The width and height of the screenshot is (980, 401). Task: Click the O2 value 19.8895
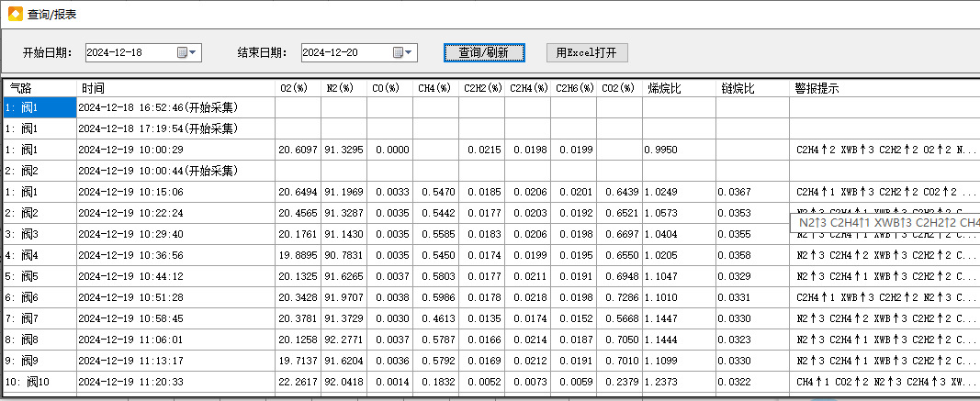[299, 255]
